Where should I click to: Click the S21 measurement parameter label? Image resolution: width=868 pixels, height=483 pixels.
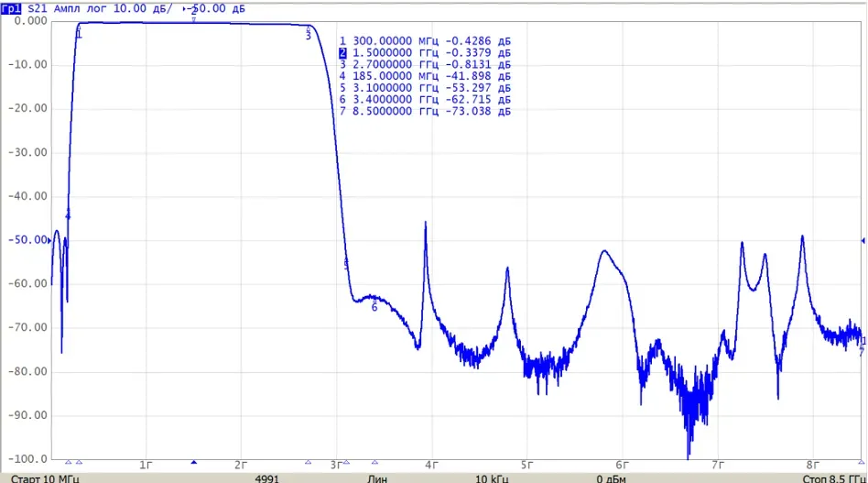(38, 8)
